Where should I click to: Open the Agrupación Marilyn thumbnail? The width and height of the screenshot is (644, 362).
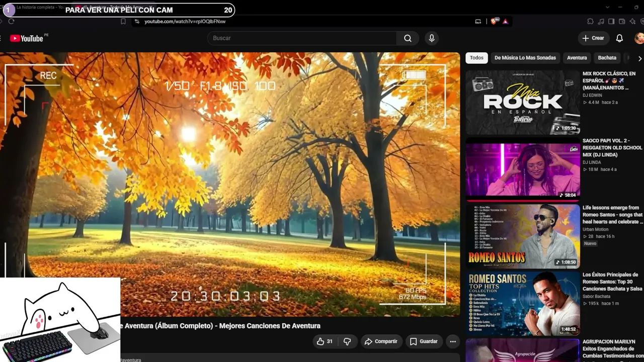tap(523, 350)
